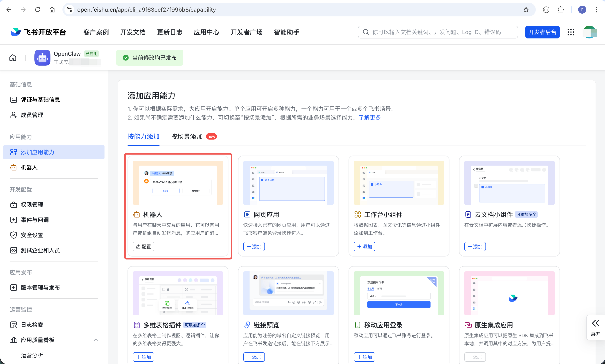Open 权限管理 in sidebar
605x364 pixels.
[x=54, y=205]
